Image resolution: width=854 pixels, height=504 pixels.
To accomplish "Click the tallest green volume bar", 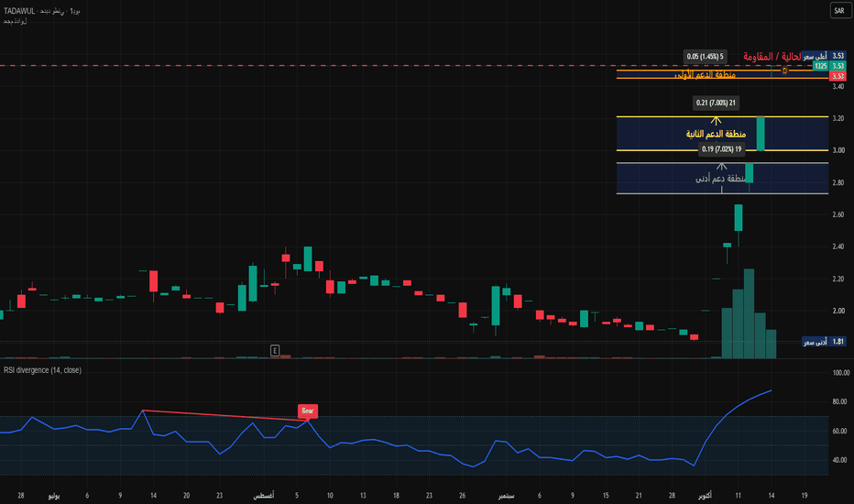I will click(749, 313).
